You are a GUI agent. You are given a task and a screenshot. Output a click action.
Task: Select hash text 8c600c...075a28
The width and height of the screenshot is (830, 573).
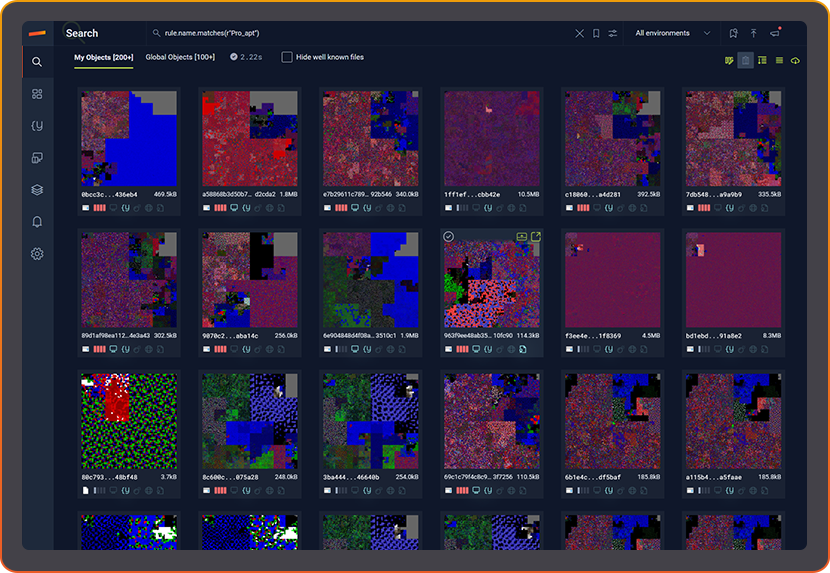(x=230, y=477)
